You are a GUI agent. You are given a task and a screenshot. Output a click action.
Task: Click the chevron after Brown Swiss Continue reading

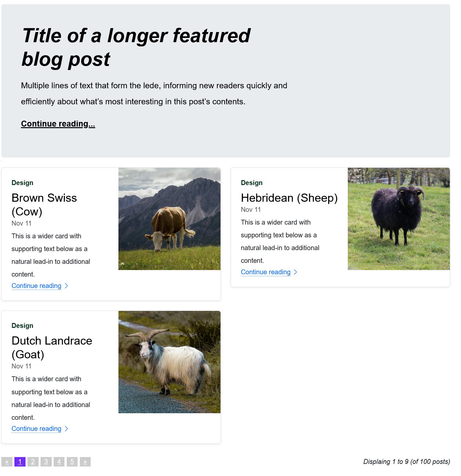pos(66,286)
